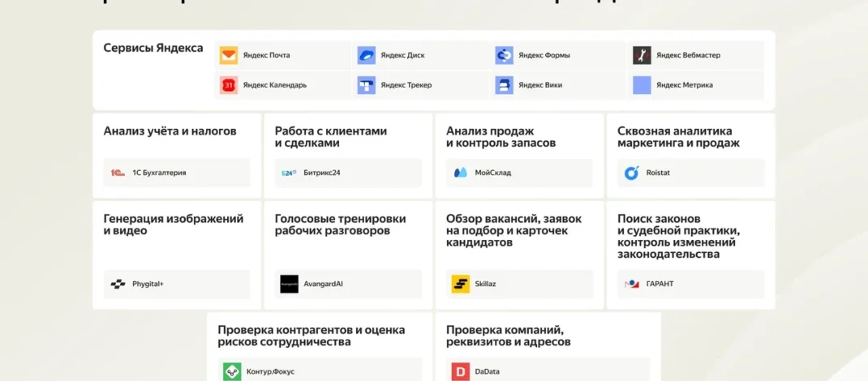Viewport: 868px width, 381px height.
Task: Click the Генерация изображений и видео heading
Action: 174,225
